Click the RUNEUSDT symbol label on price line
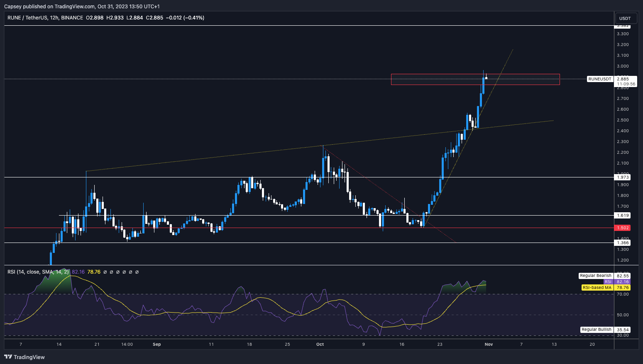The image size is (643, 364). (600, 79)
